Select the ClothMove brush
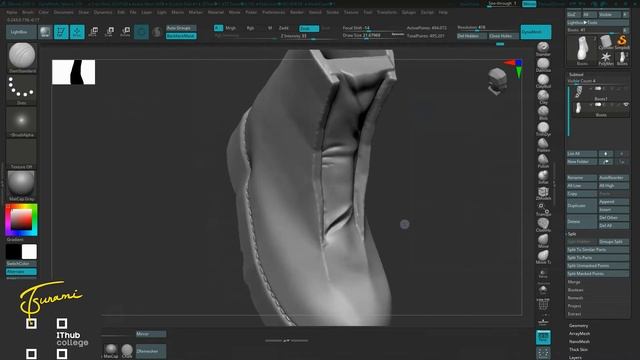Screen dimensions: 640x360 (x=543, y=224)
